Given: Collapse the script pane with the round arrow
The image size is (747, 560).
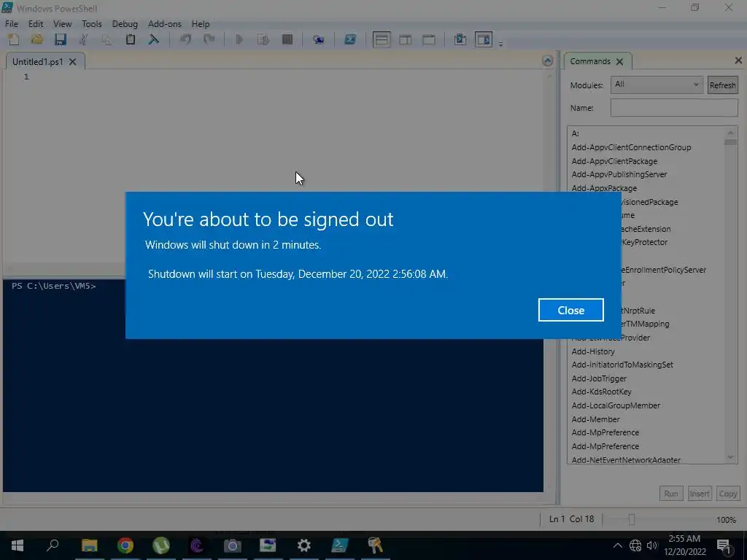Looking at the screenshot, I should [547, 61].
